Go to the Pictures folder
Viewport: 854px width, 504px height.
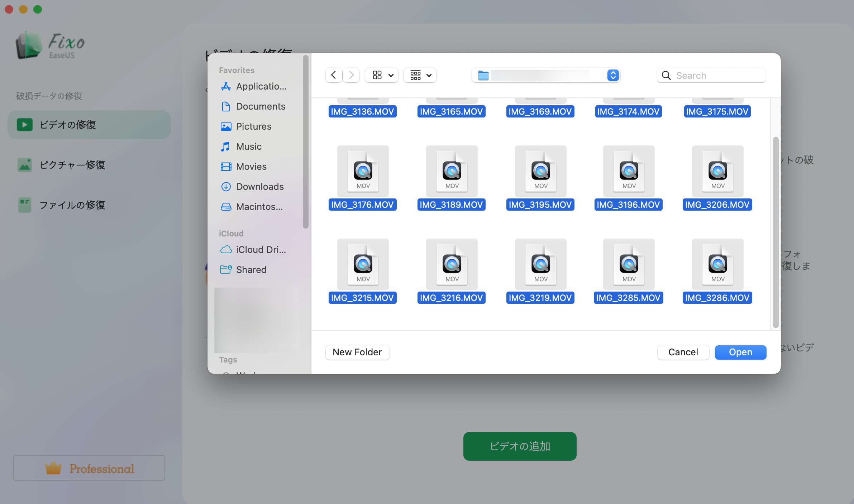pos(253,126)
